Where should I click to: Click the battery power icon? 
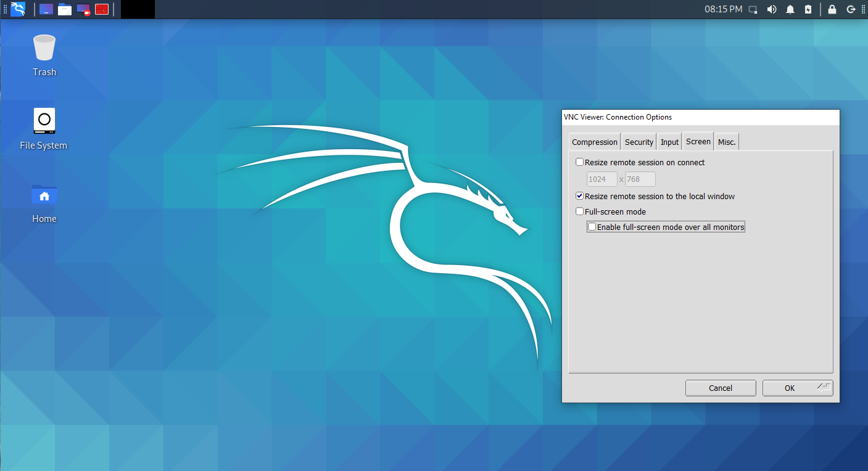pyautogui.click(x=808, y=9)
